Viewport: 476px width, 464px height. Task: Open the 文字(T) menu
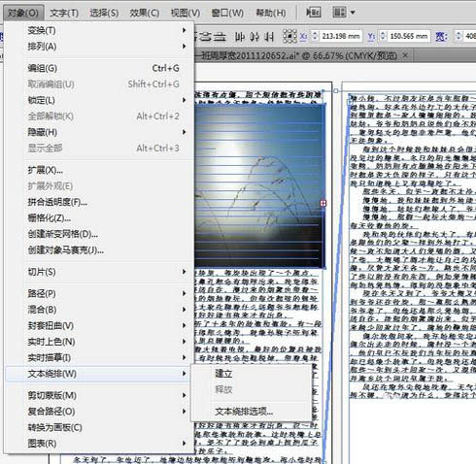[x=64, y=13]
